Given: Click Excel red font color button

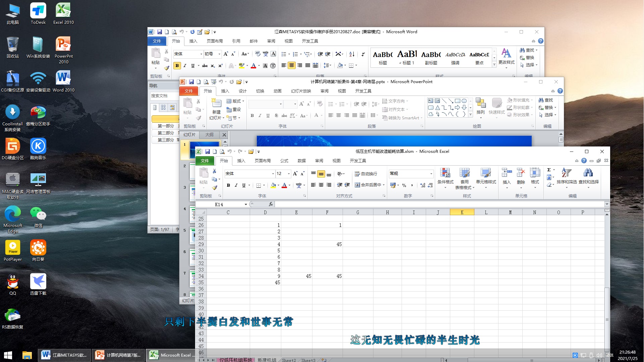Looking at the screenshot, I should click(x=284, y=185).
